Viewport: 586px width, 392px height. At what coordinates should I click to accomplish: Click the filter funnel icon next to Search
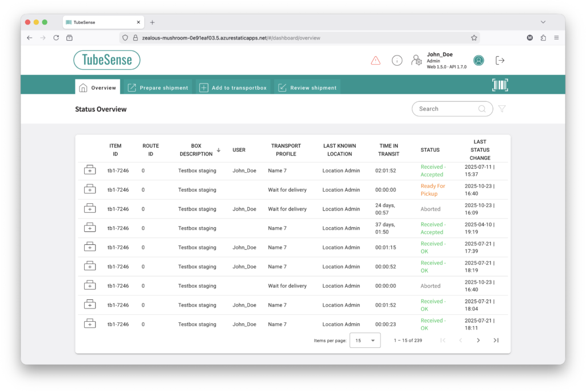click(502, 109)
